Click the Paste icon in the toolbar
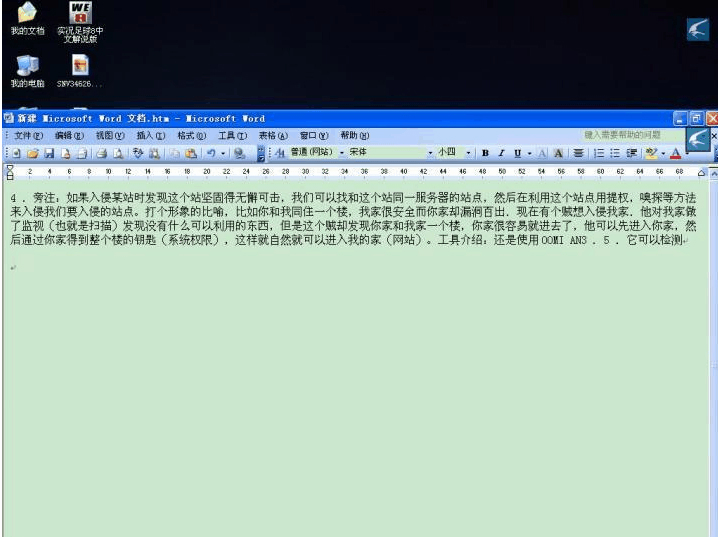 pos(190,153)
